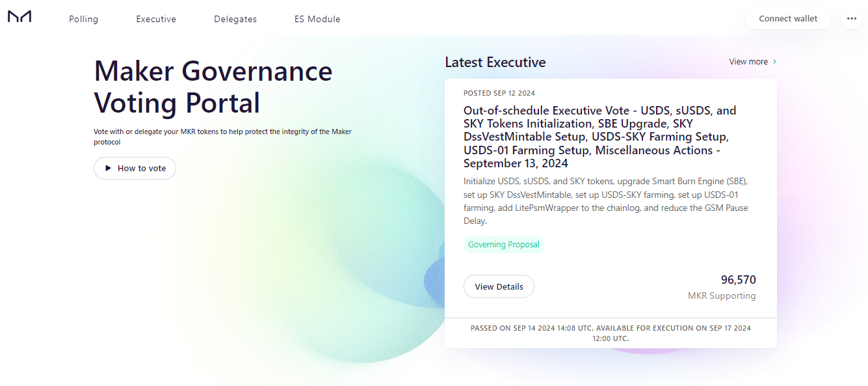The width and height of the screenshot is (868, 386).
Task: Click the 96,570 MKR supporting value
Action: [x=739, y=280]
